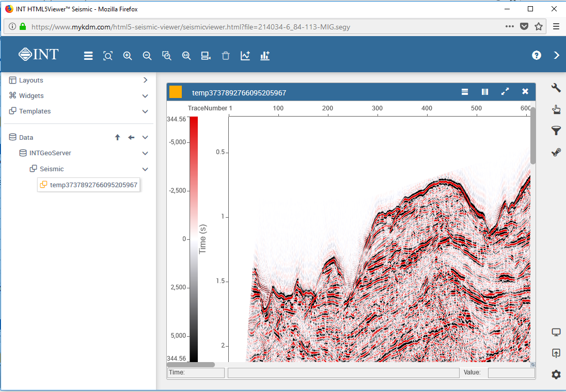Close the temp3737892766095205967 widget
The height and width of the screenshot is (392, 566).
525,92
